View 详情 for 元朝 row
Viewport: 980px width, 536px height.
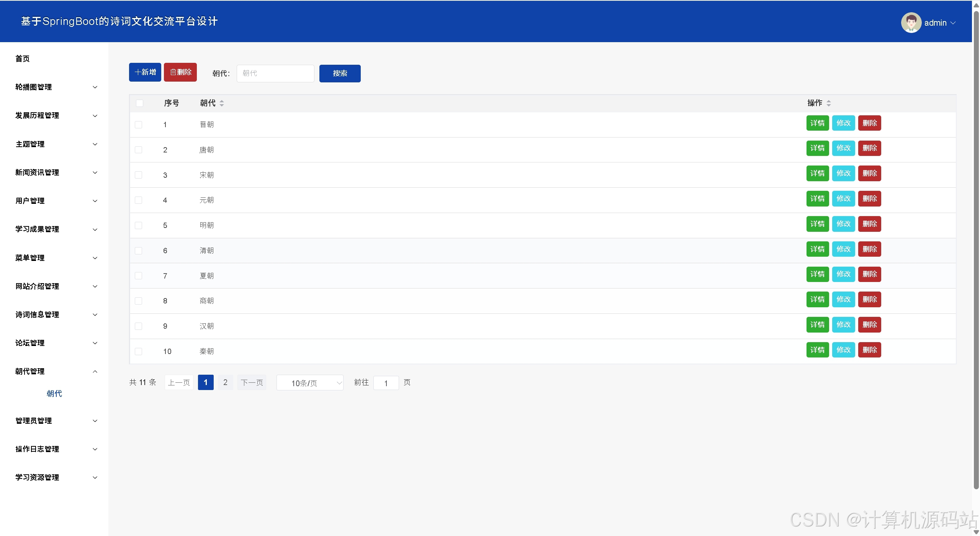click(x=817, y=198)
